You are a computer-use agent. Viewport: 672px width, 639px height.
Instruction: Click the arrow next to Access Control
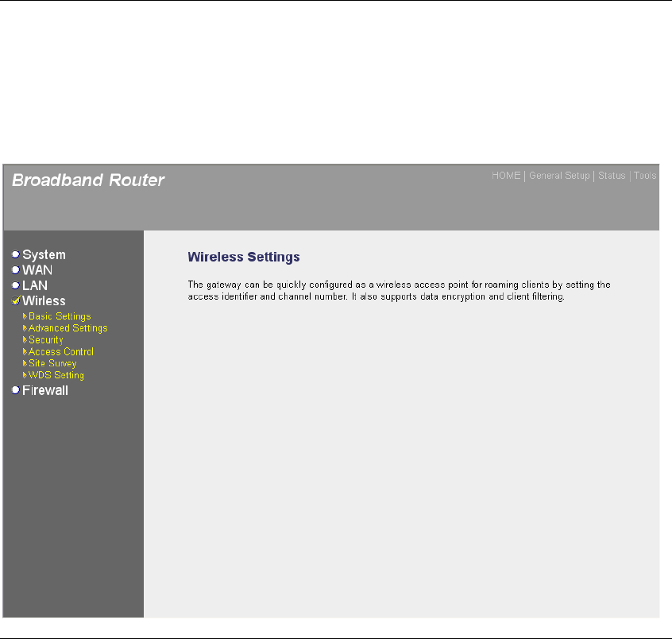tap(25, 351)
